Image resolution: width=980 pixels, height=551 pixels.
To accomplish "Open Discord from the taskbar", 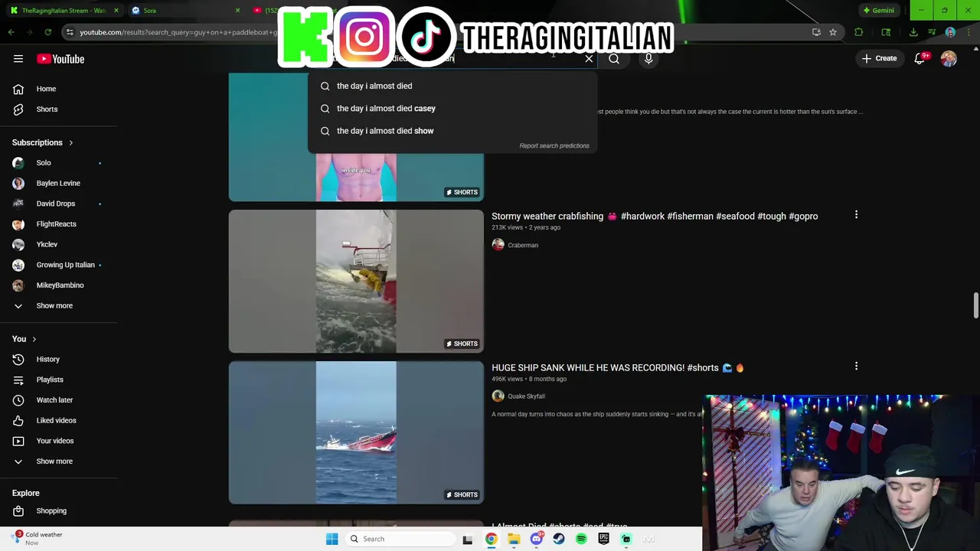I will [537, 539].
